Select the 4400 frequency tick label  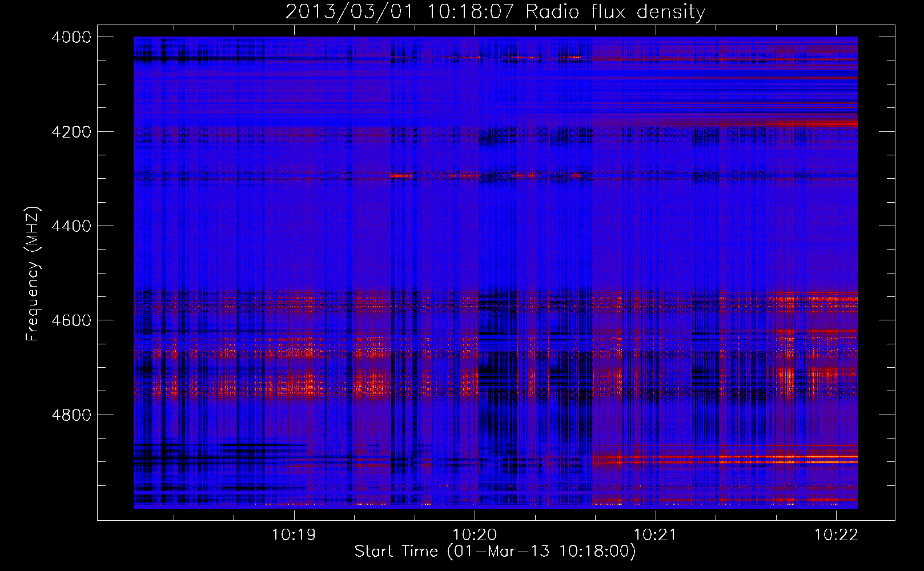click(x=71, y=226)
